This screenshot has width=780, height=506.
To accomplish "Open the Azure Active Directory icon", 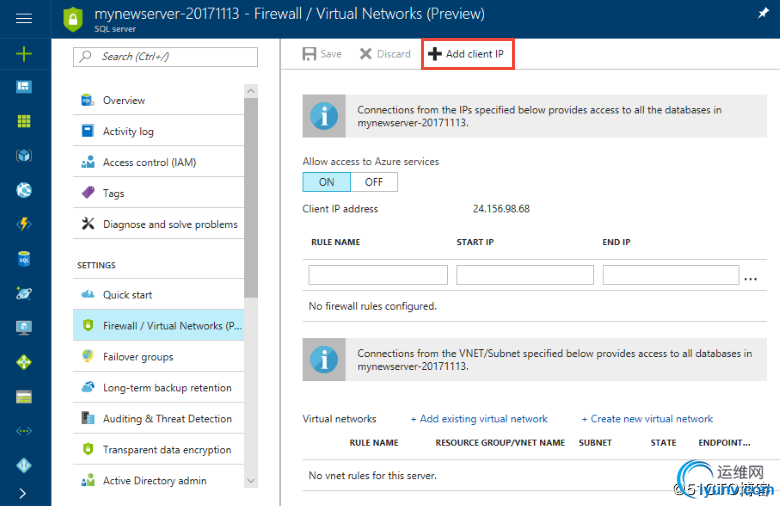I will pyautogui.click(x=24, y=465).
